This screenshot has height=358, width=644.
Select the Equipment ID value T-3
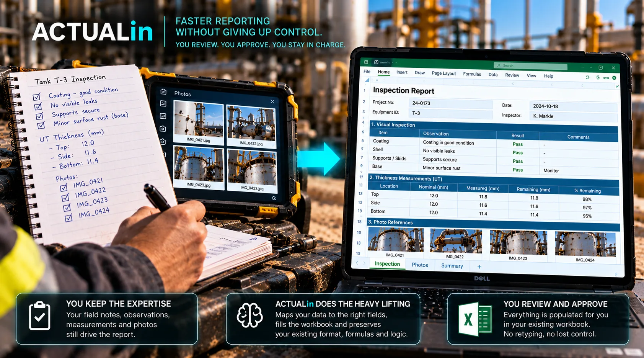click(450, 113)
